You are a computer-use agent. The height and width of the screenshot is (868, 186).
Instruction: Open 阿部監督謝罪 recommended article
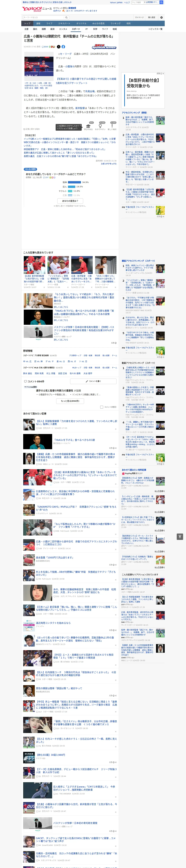click(76, 423)
